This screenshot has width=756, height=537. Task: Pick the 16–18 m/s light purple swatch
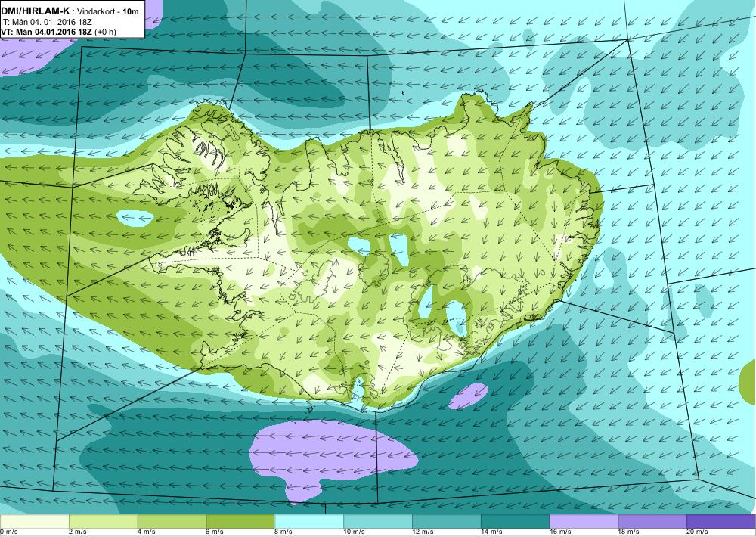(x=584, y=522)
